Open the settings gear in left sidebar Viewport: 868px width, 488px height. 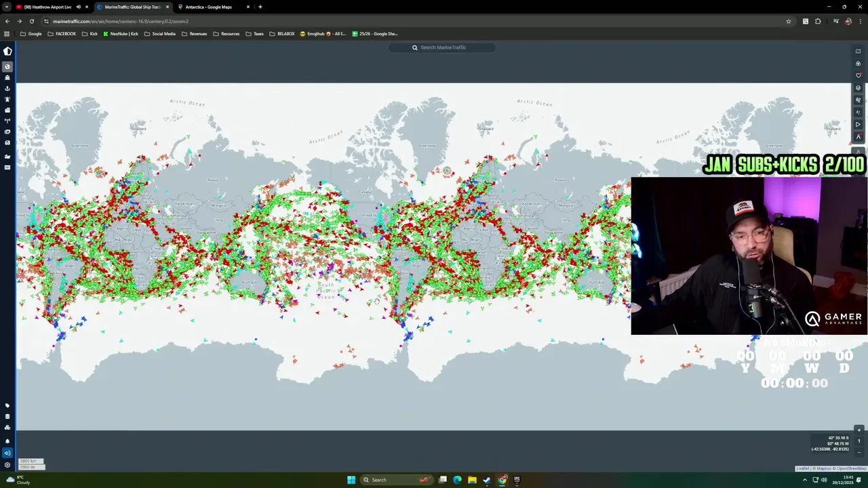click(x=7, y=465)
